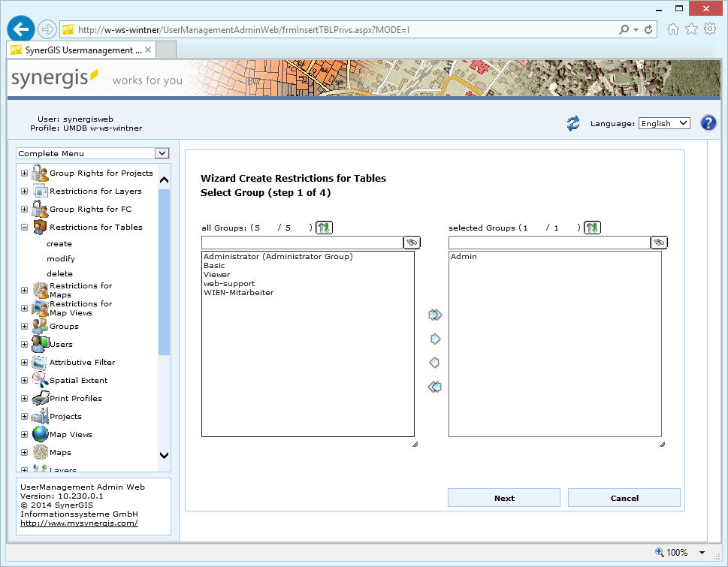
Task: Open the Language selection dropdown
Action: coord(663,123)
